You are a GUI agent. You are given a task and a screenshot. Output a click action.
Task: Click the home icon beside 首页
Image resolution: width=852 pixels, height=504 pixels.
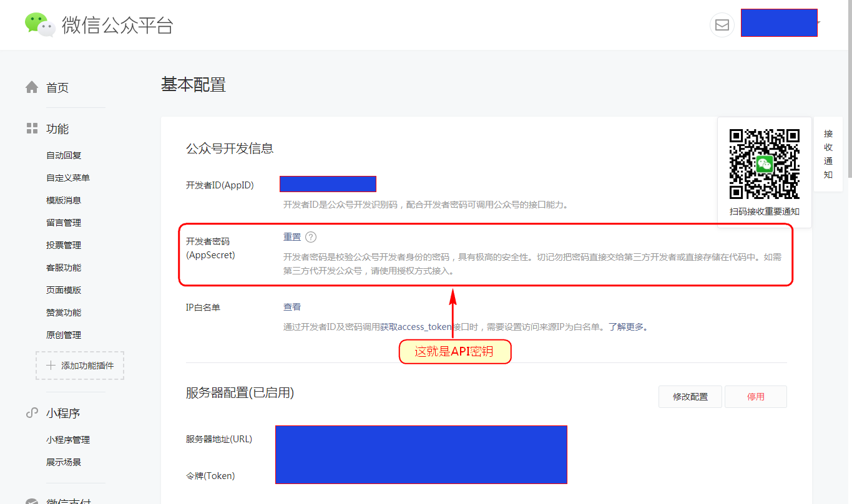coord(32,87)
